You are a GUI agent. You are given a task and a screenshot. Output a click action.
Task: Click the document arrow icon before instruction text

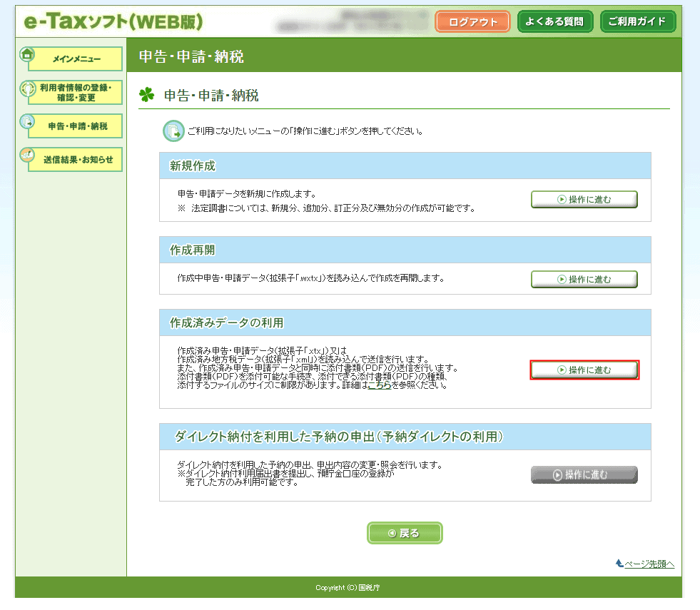tap(173, 131)
